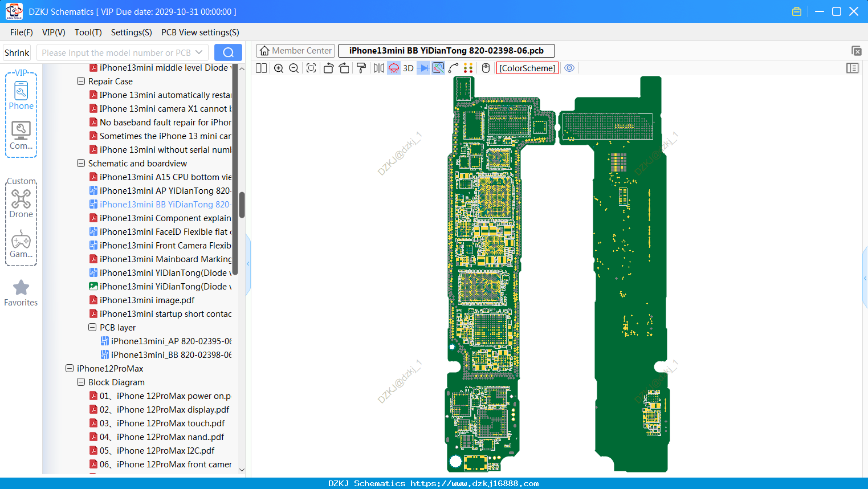Open PCB View settings(S) menu
Screen dimensions: 868x489
click(200, 32)
